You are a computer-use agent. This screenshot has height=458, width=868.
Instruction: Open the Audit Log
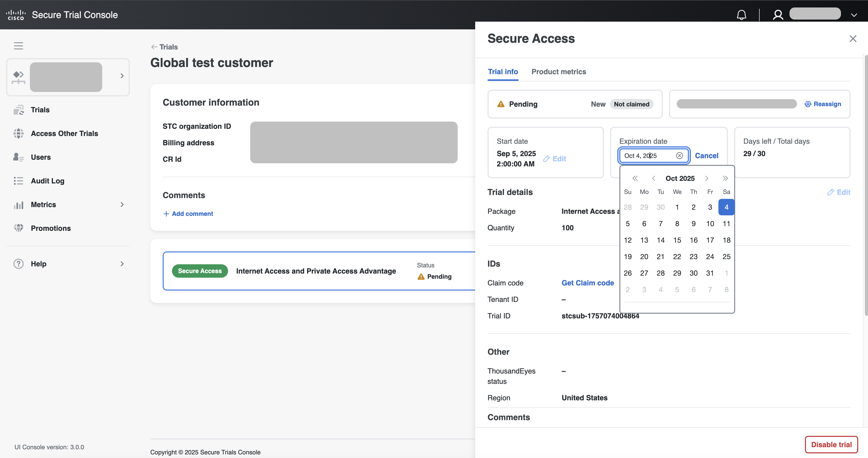click(48, 181)
